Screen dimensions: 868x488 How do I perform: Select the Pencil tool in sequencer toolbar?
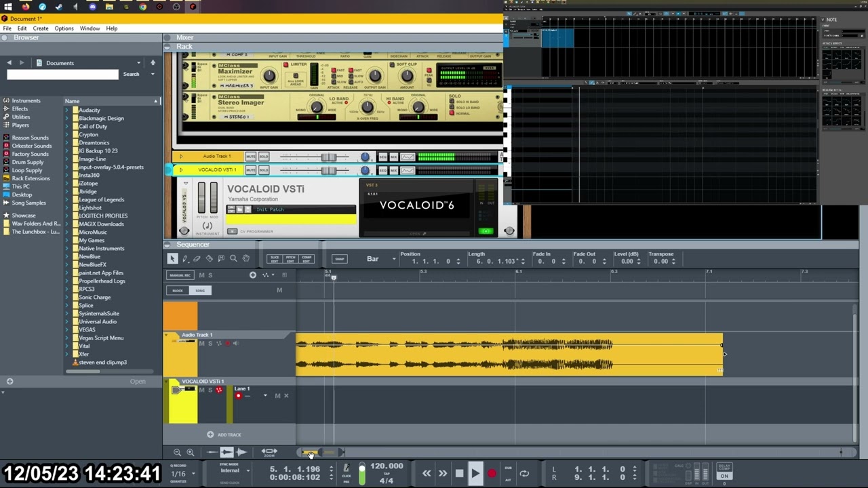(184, 258)
